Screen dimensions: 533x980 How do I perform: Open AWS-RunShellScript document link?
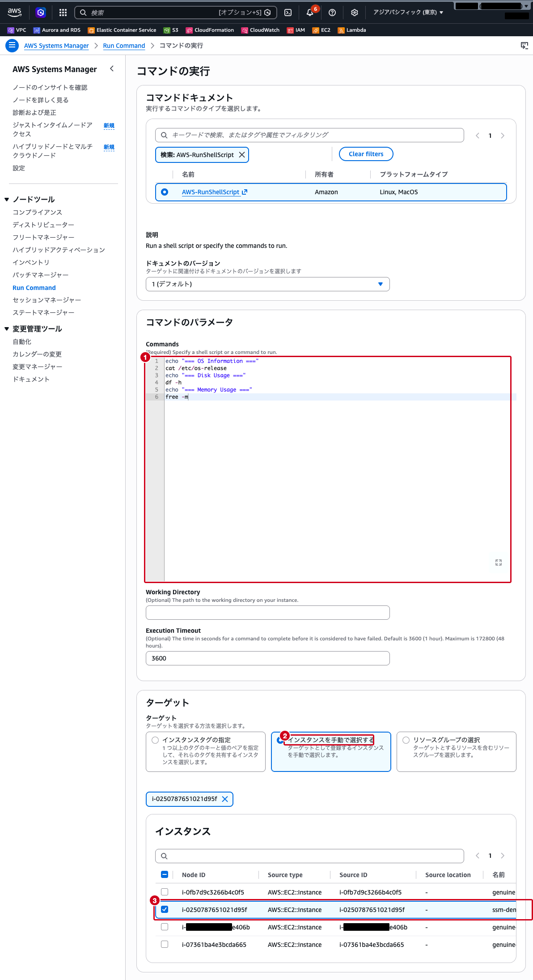pyautogui.click(x=215, y=192)
